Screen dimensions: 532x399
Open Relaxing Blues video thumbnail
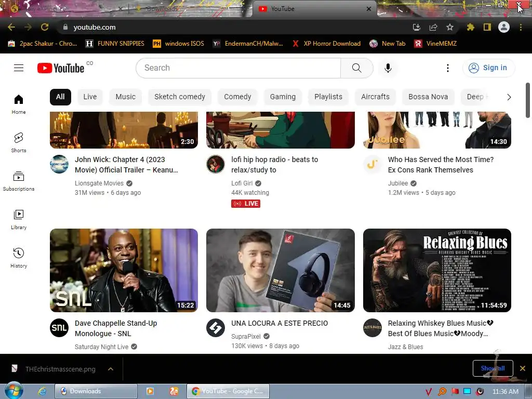(437, 270)
